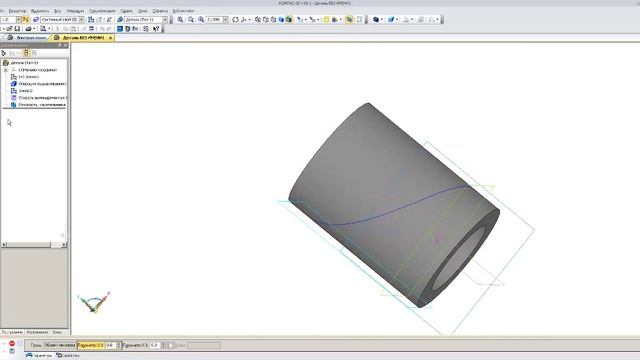Pin the model tree panel
Viewport: 640px width, 360px height.
[60, 45]
